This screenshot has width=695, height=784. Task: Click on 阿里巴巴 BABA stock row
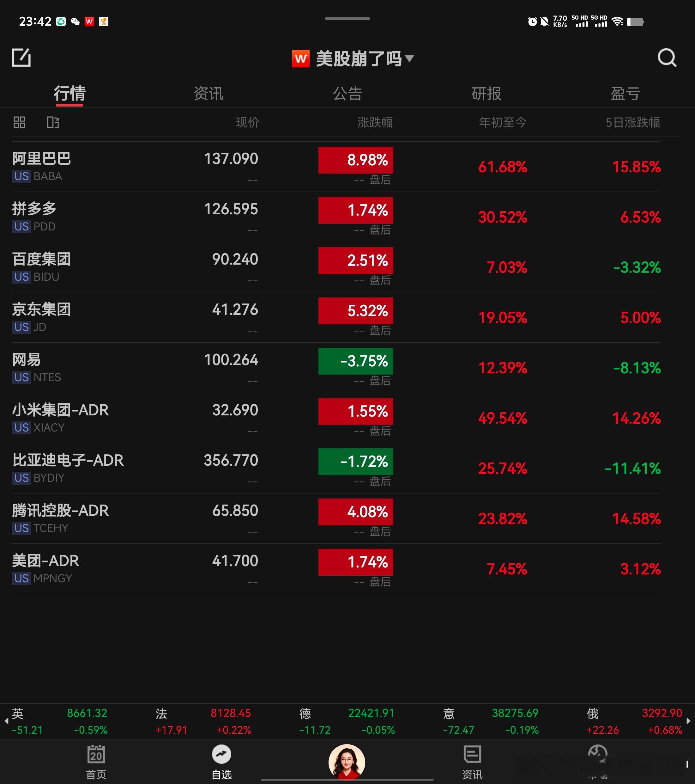pyautogui.click(x=347, y=167)
